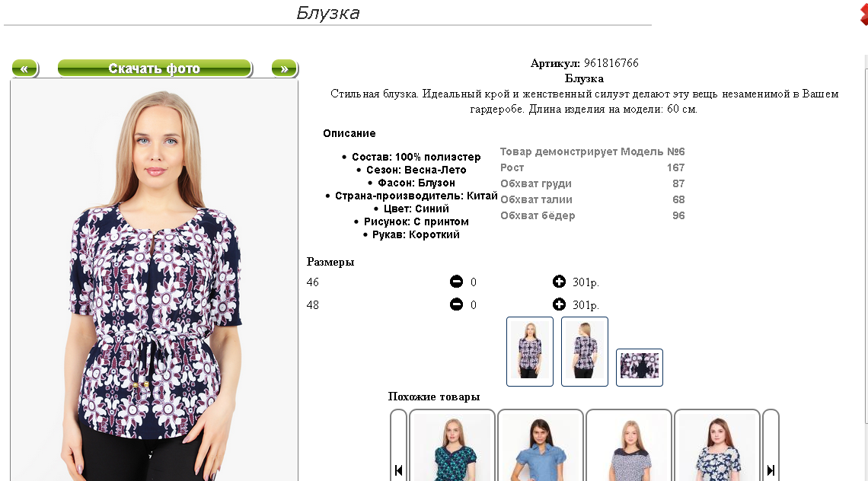Viewport: 868px width, 481px height.
Task: Open similar product with light floral top
Action: pos(629,445)
